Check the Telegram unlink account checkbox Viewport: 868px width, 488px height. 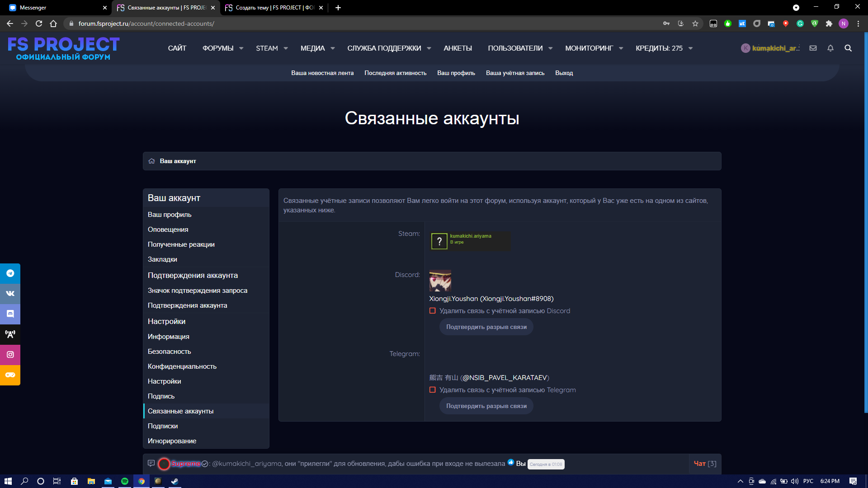(433, 390)
